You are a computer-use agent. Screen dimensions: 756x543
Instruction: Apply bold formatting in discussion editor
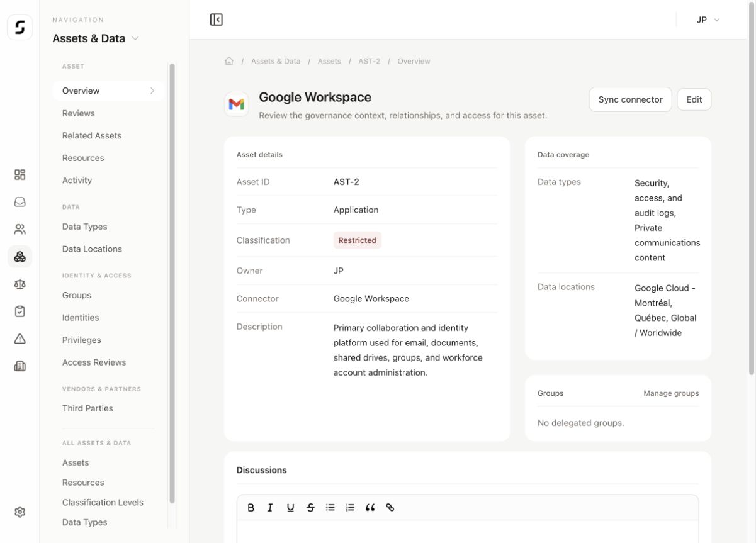(251, 507)
